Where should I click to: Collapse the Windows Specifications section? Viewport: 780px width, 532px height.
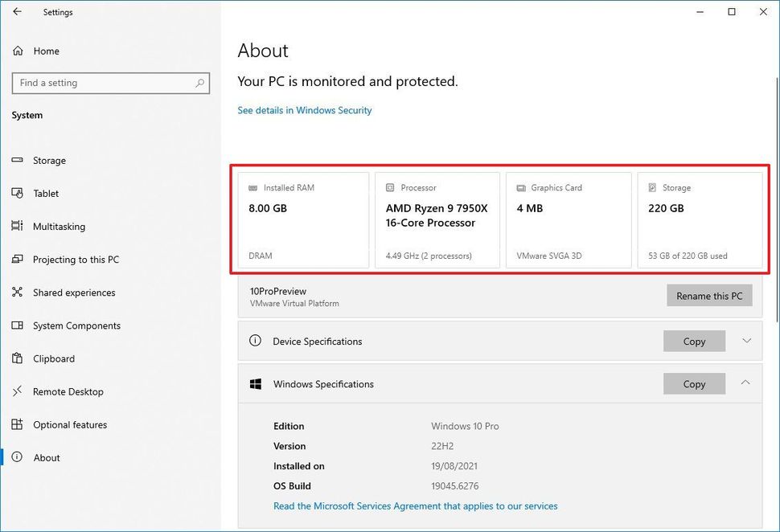coord(745,383)
